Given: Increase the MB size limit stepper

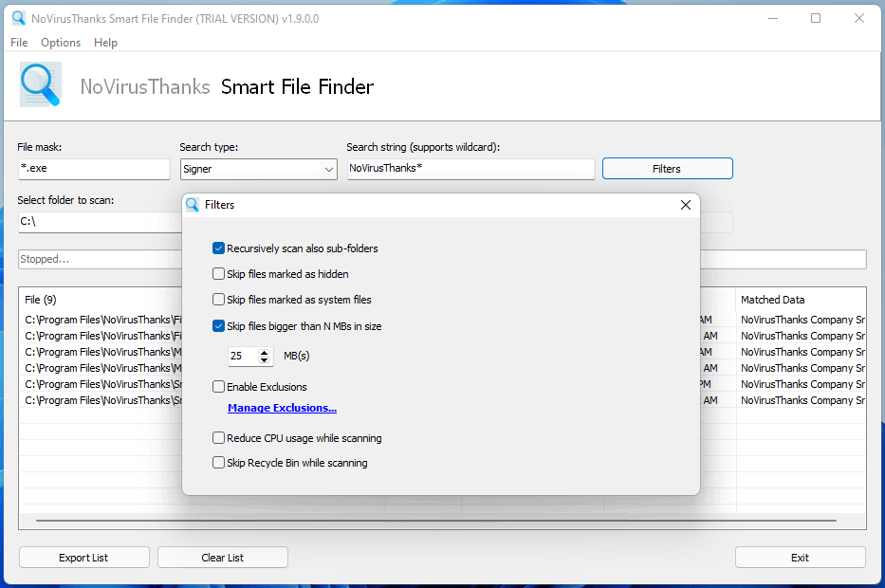Looking at the screenshot, I should tap(263, 352).
